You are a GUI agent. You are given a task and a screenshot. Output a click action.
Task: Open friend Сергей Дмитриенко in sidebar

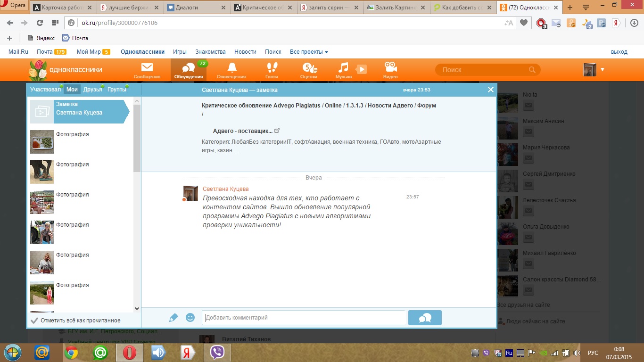pos(549,173)
